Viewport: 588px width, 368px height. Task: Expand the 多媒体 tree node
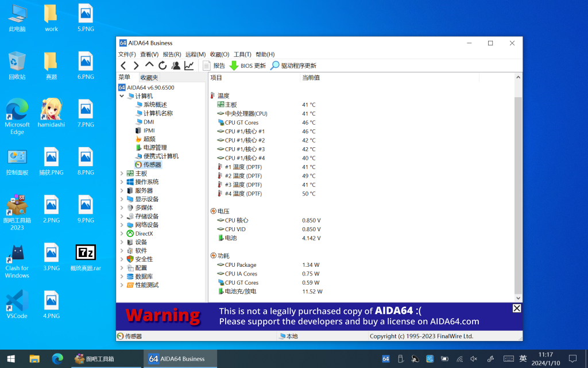(122, 208)
